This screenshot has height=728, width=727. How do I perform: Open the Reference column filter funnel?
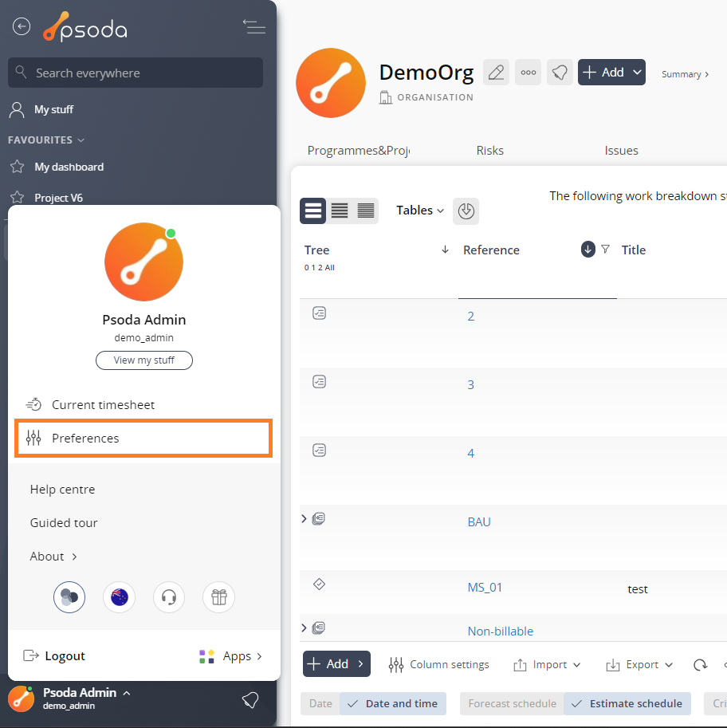(x=605, y=250)
